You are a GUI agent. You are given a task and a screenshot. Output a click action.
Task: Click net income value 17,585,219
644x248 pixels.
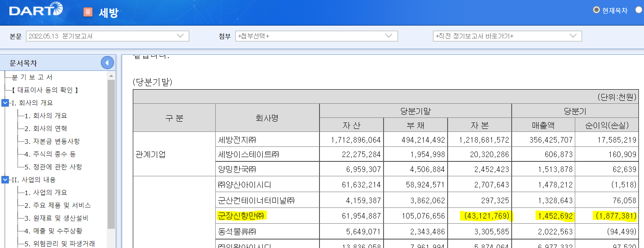[617, 140]
